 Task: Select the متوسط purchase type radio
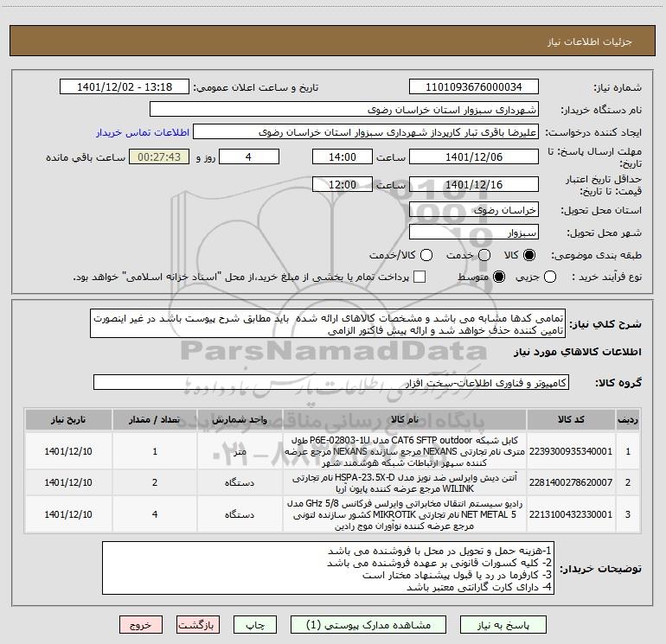pyautogui.click(x=499, y=277)
